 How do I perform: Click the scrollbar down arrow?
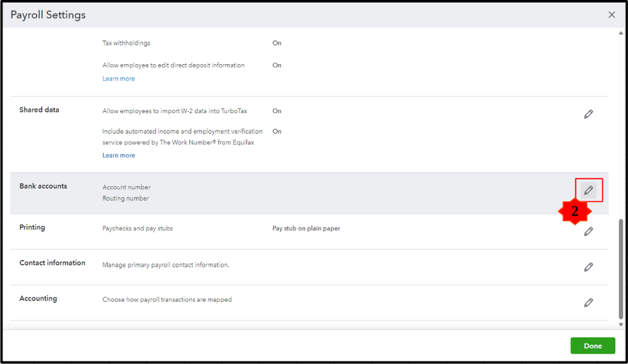click(622, 325)
